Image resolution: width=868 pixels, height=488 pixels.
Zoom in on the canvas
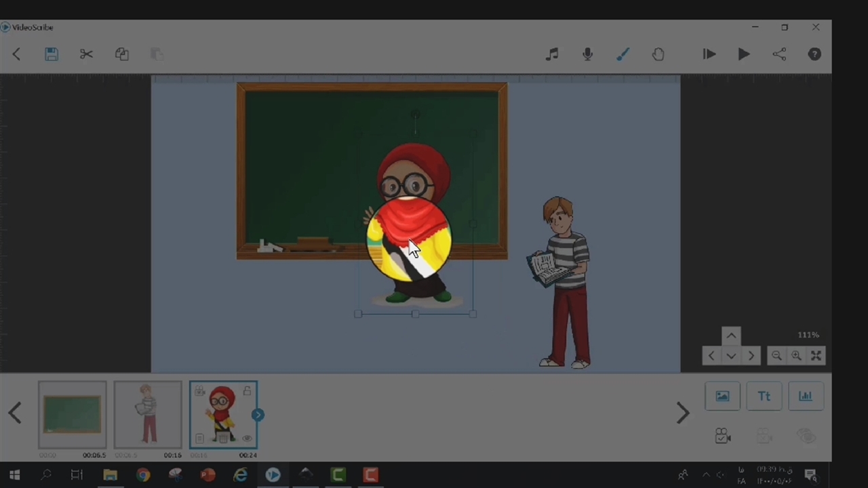pyautogui.click(x=796, y=356)
